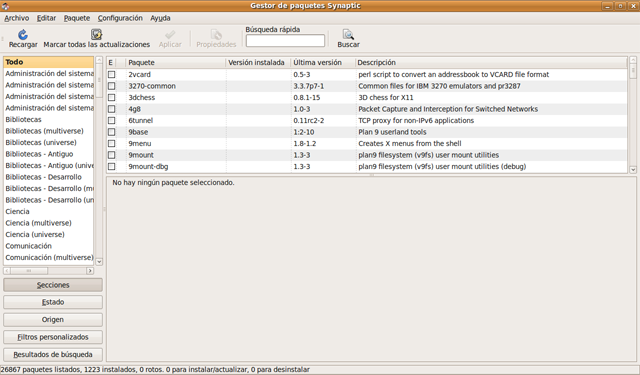The height and width of the screenshot is (375, 640).
Task: Click Marcar todas las actualizaciones icon
Action: pos(96,34)
